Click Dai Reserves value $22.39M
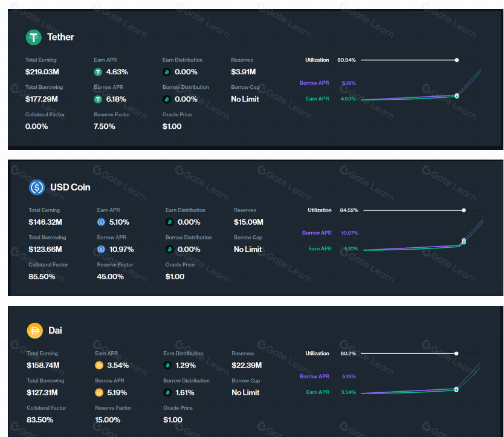 click(x=247, y=365)
